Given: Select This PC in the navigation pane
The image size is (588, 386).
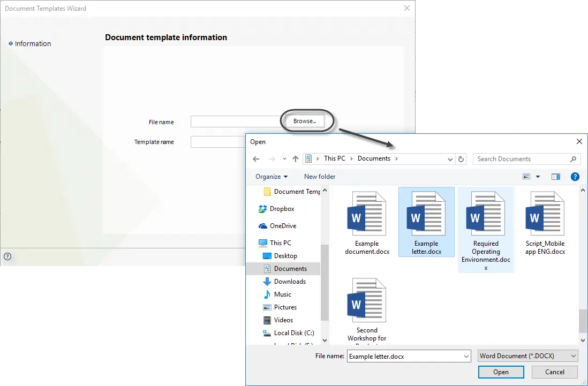Looking at the screenshot, I should 275,243.
